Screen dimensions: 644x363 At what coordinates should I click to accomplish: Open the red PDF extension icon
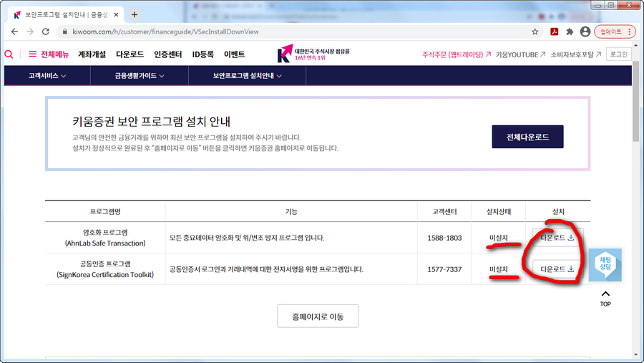554,32
